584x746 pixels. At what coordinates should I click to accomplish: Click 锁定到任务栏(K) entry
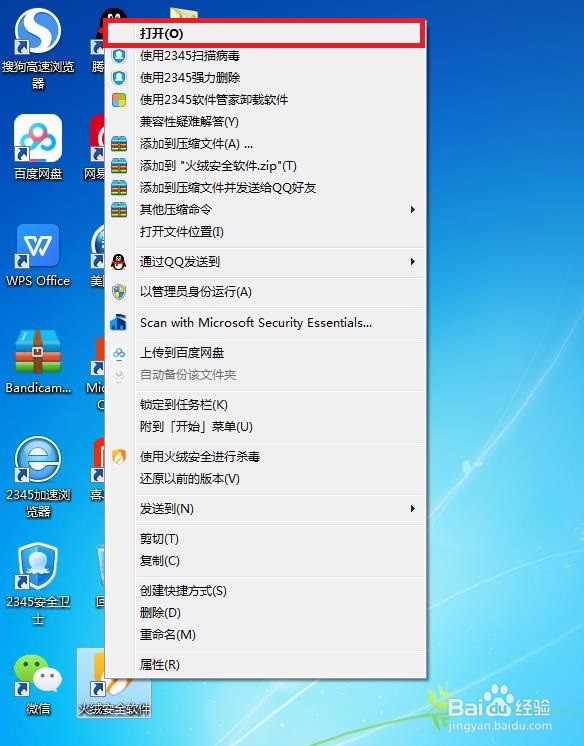(x=265, y=404)
